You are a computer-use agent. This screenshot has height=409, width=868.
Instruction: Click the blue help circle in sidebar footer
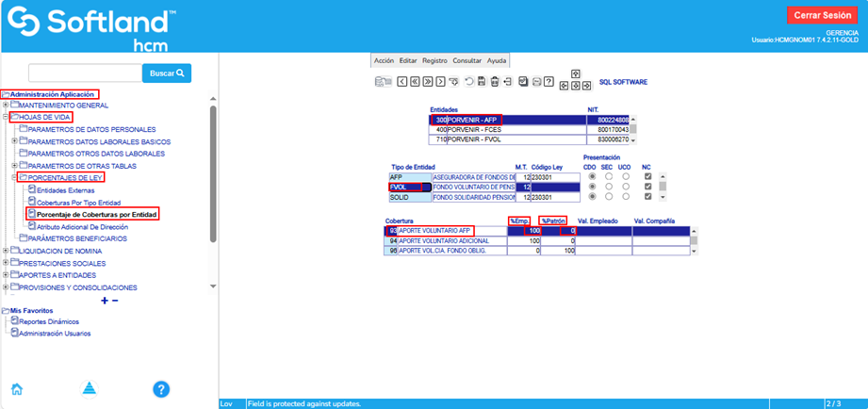[161, 389]
